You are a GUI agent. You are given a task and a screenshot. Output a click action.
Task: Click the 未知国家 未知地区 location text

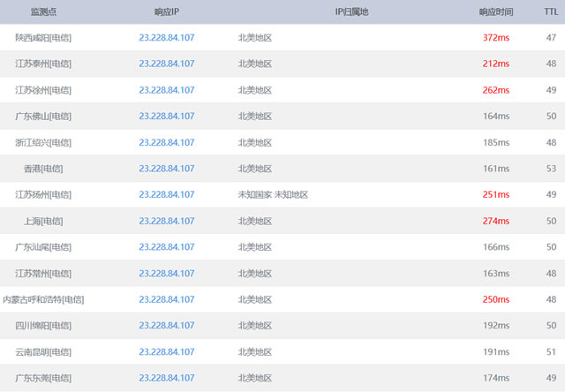pyautogui.click(x=273, y=195)
